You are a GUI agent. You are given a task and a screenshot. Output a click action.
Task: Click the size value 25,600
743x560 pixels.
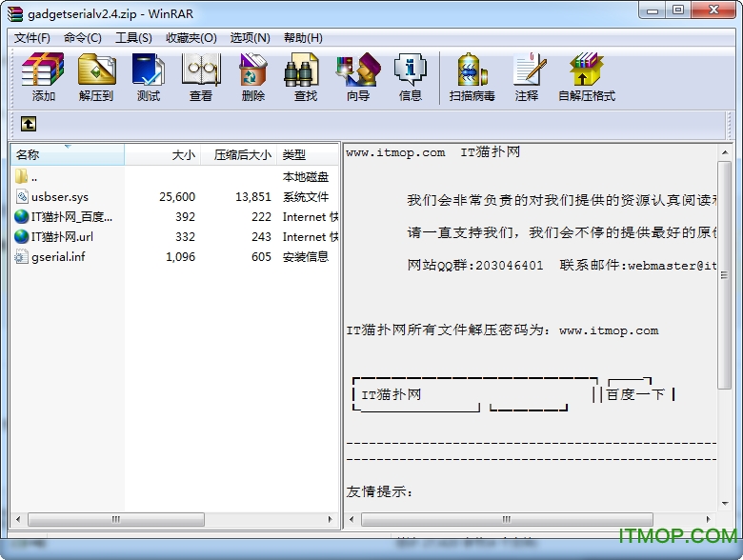coord(177,196)
